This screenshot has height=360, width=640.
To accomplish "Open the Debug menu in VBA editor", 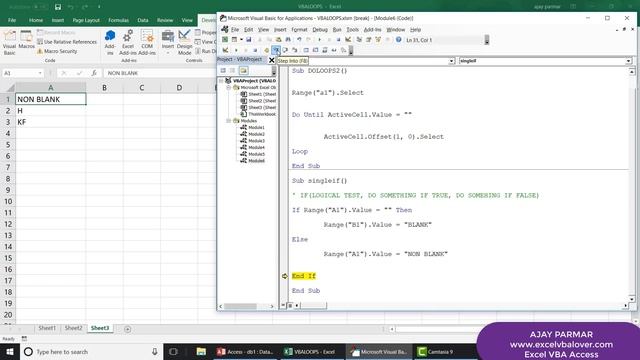I will [x=320, y=30].
